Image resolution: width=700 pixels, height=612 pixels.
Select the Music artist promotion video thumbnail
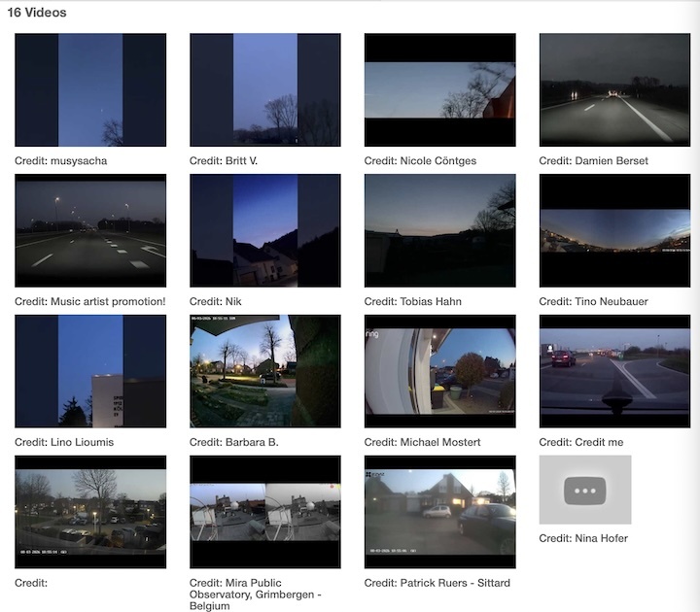[90, 231]
